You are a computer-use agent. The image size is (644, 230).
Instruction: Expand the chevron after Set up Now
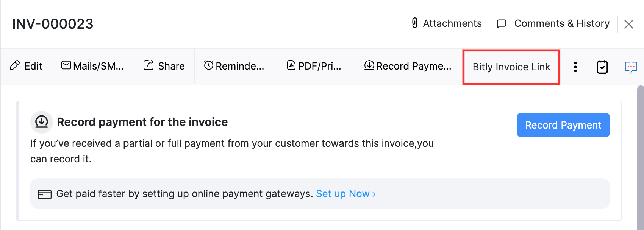pos(374,194)
